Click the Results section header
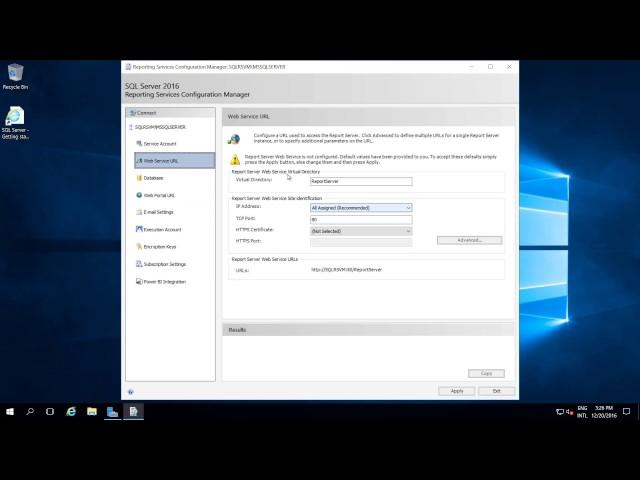The width and height of the screenshot is (640, 480). click(x=368, y=330)
